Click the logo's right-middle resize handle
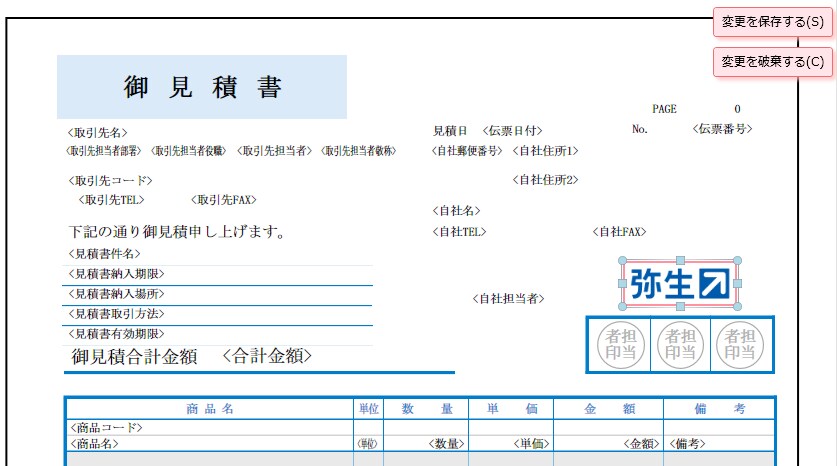 tap(738, 284)
